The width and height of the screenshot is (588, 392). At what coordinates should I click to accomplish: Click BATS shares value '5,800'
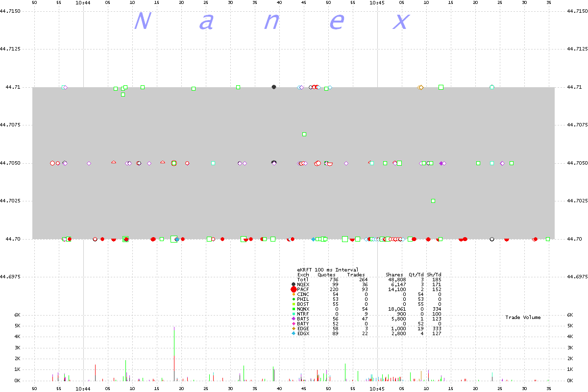tap(398, 318)
